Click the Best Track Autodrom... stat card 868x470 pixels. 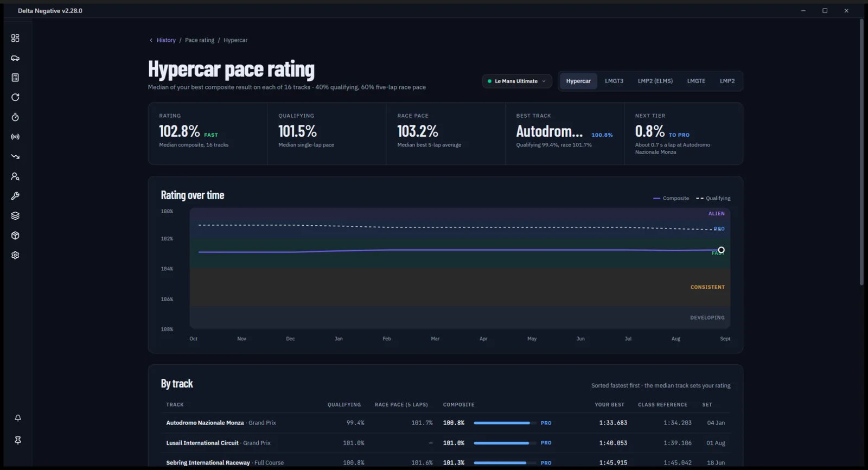click(565, 134)
